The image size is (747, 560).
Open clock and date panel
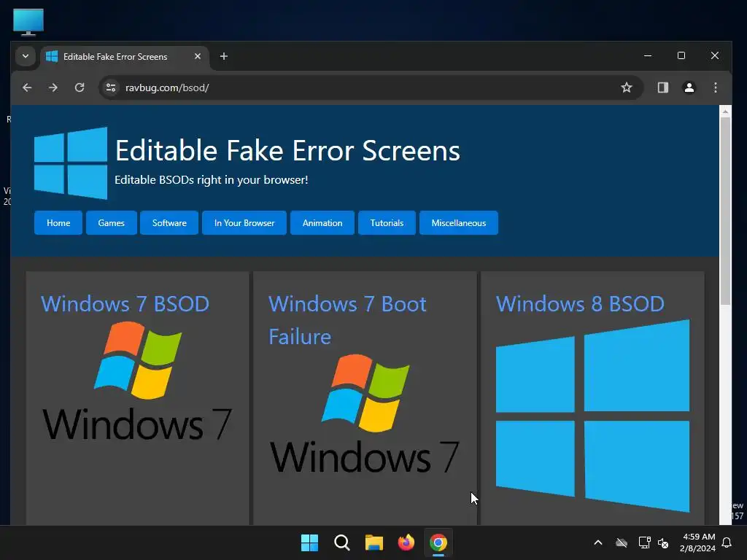pyautogui.click(x=698, y=542)
